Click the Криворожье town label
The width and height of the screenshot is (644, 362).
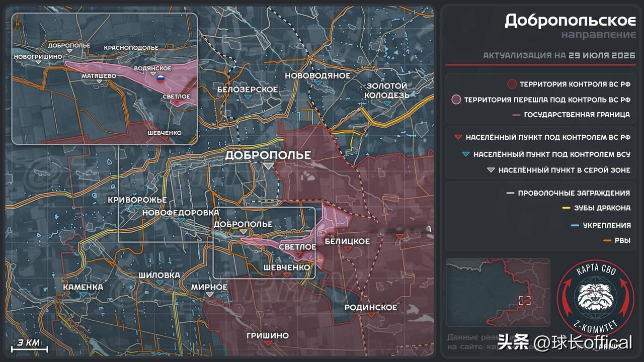click(x=137, y=200)
